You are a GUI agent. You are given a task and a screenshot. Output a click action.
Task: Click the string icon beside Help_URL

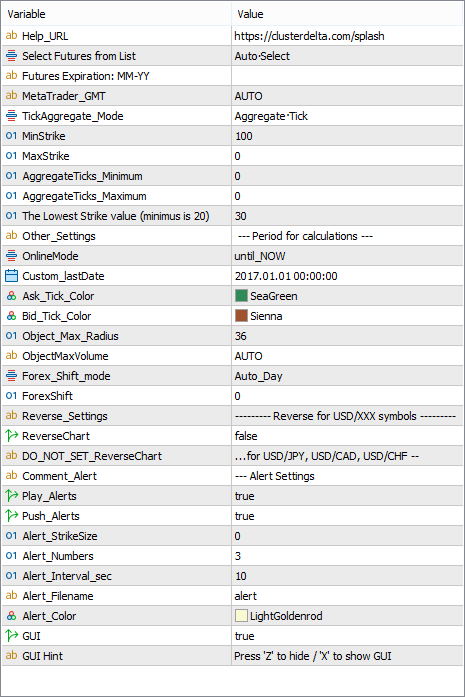pos(12,36)
